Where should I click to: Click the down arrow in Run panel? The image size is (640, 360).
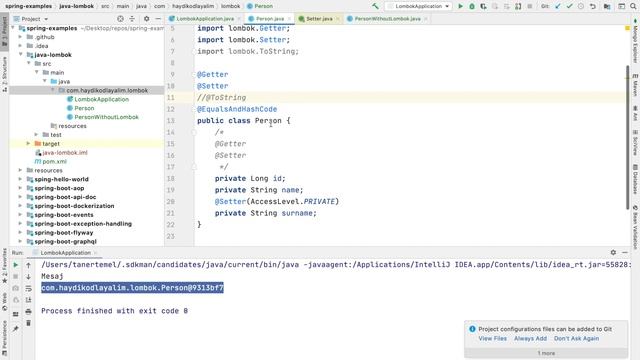(x=28, y=277)
